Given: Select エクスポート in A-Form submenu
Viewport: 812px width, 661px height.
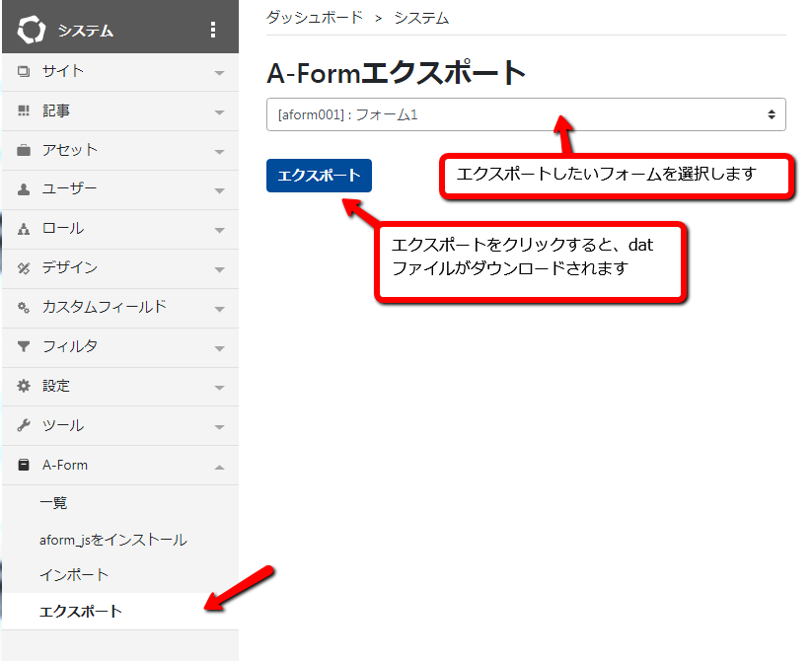Looking at the screenshot, I should [x=81, y=612].
